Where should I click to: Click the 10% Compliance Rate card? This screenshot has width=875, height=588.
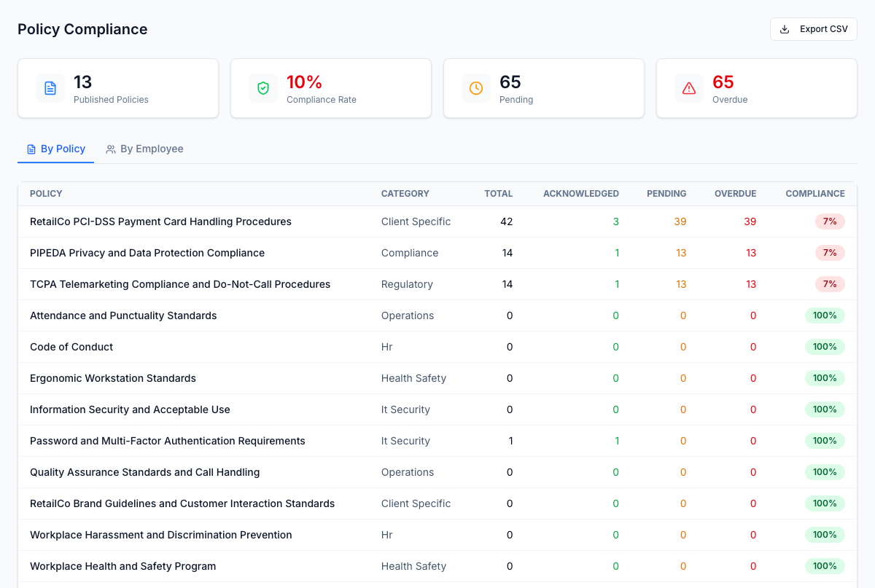(x=331, y=88)
